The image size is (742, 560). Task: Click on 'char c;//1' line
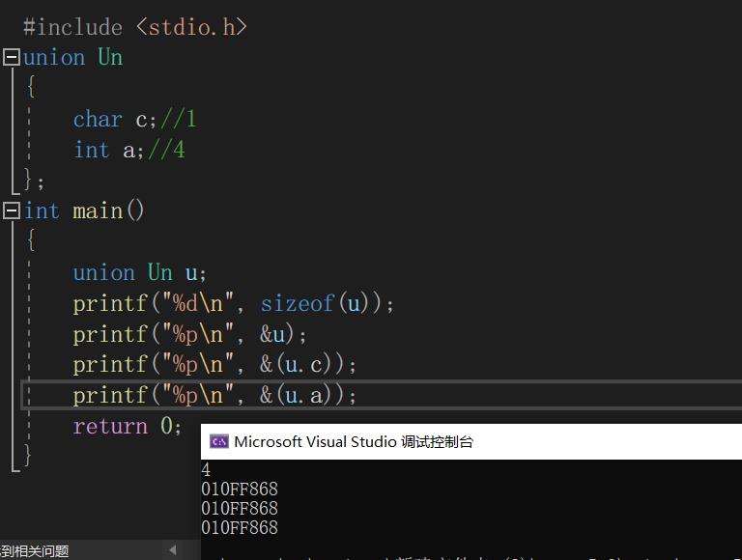coord(134,119)
